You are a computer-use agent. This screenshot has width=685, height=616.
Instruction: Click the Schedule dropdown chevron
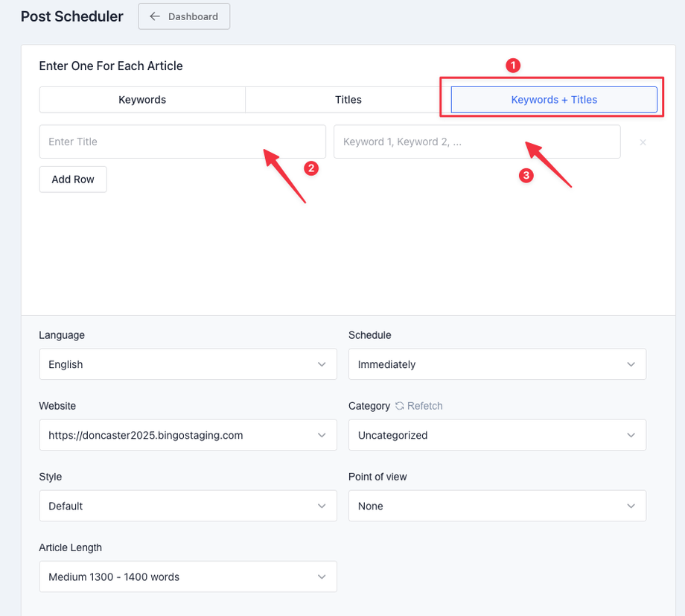point(631,364)
